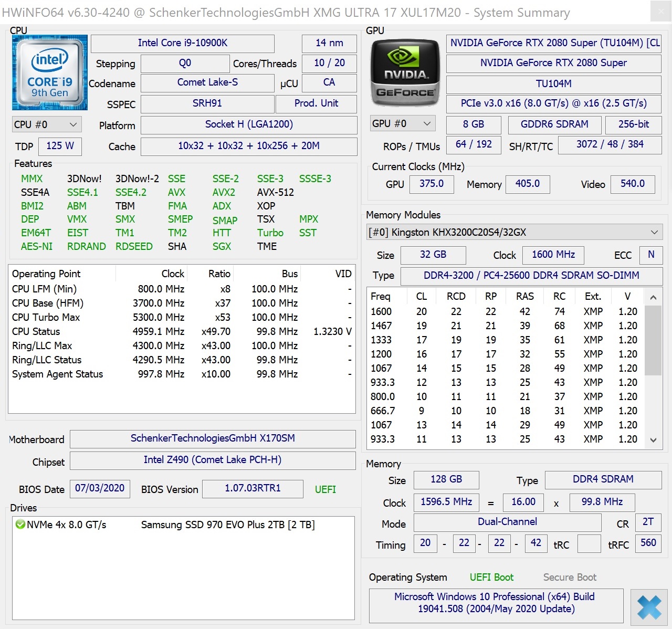Click the Intel Core i9-10900K name field
Image resolution: width=672 pixels, height=629 pixels.
point(183,43)
